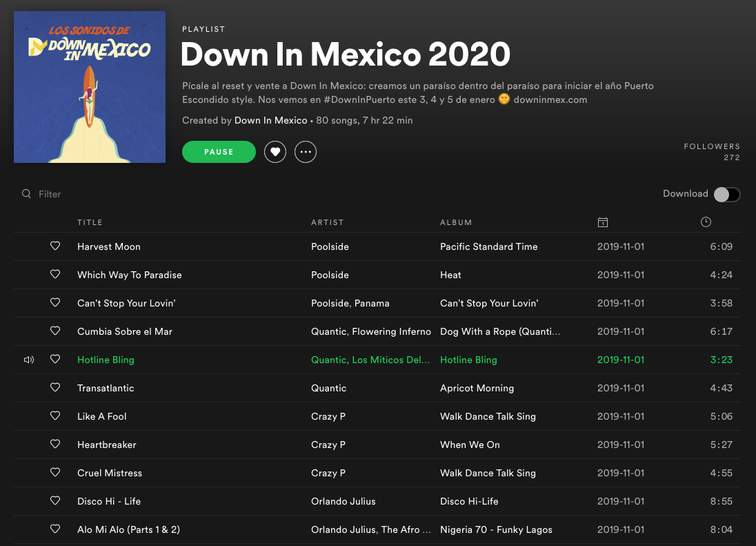Select the duration 8:55 of Disco Hi - Life
The height and width of the screenshot is (546, 756).
point(722,501)
